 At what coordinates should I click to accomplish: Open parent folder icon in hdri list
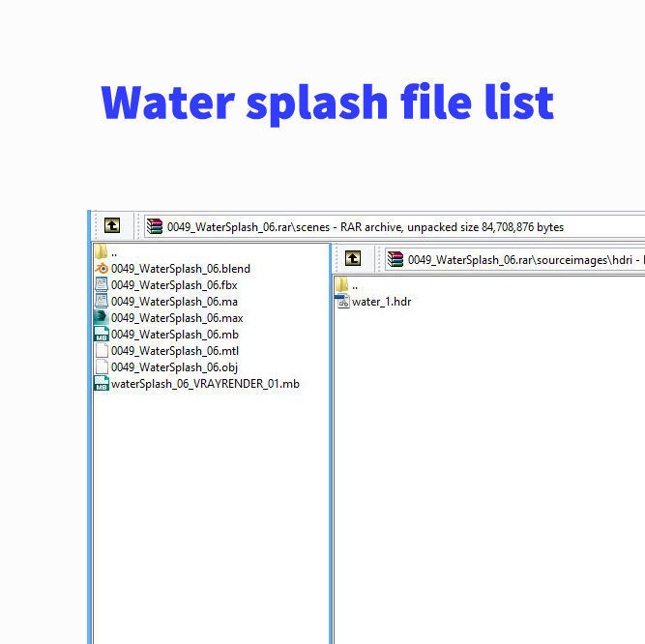341,284
